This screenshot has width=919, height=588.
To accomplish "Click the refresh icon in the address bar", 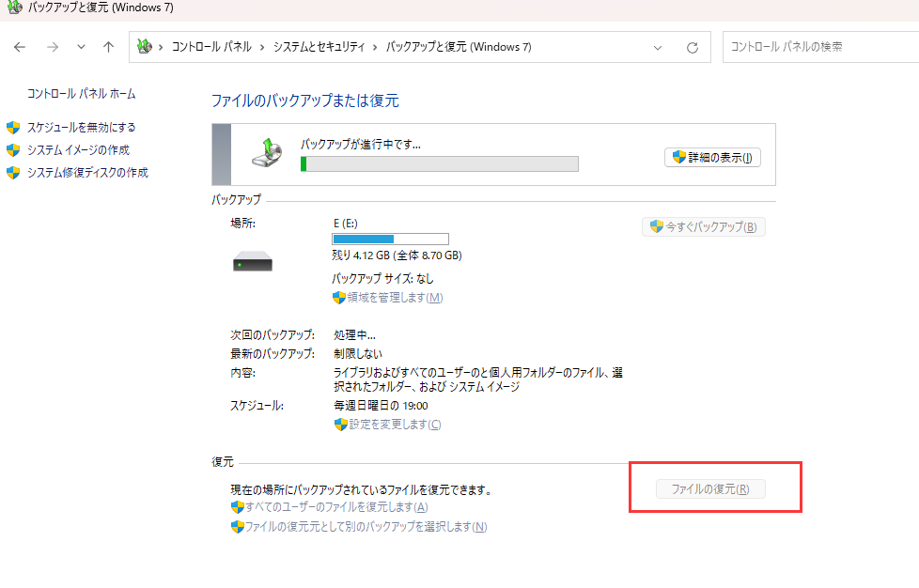I will (x=693, y=46).
